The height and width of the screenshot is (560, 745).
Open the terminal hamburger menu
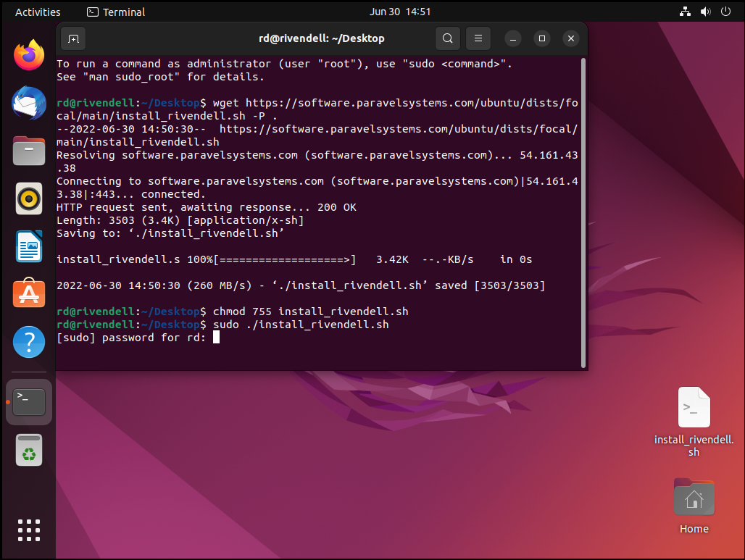pos(476,38)
